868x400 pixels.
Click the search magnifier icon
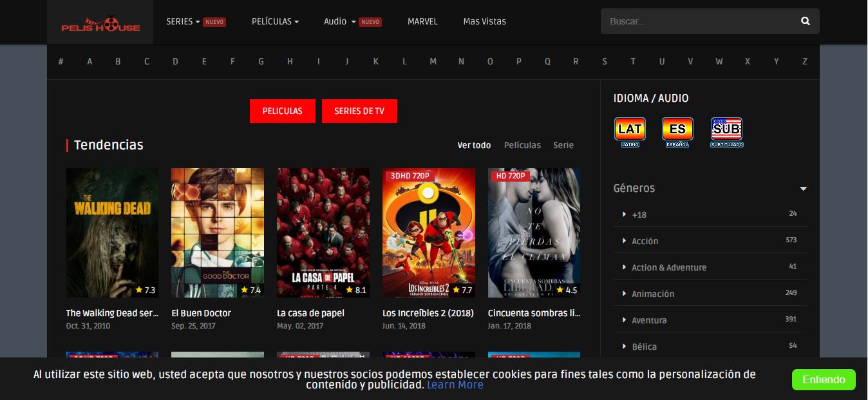click(805, 21)
